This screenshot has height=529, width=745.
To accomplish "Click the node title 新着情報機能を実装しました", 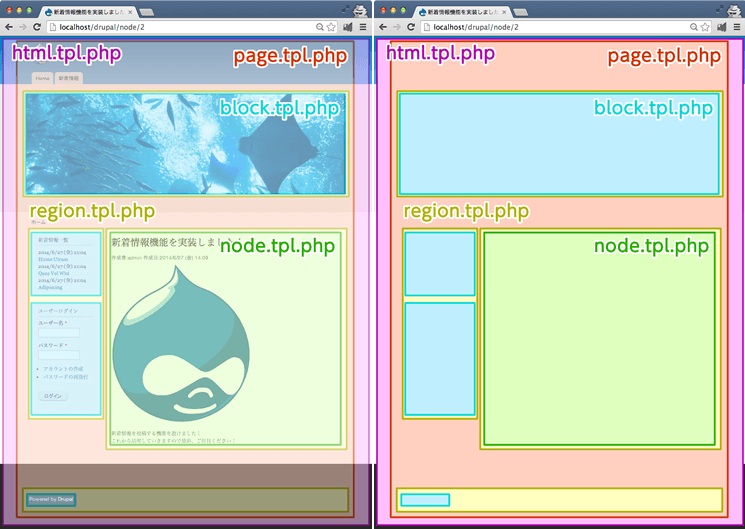I will pyautogui.click(x=172, y=242).
